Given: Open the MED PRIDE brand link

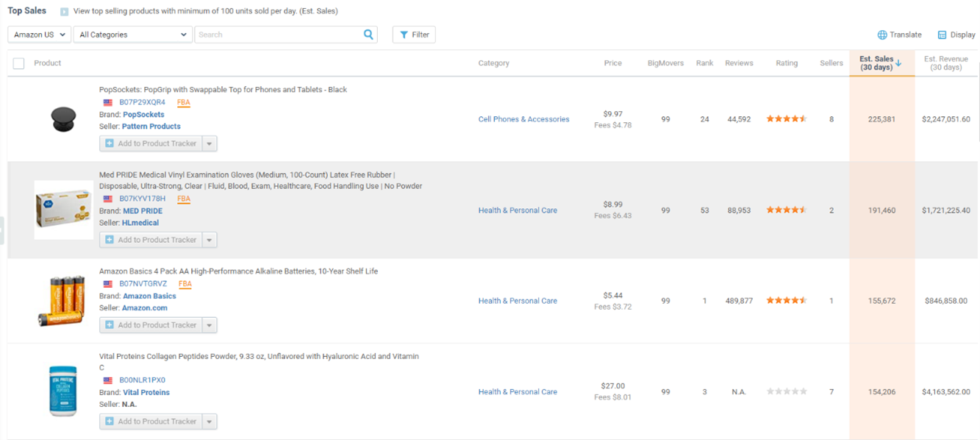Looking at the screenshot, I should pyautogui.click(x=143, y=211).
